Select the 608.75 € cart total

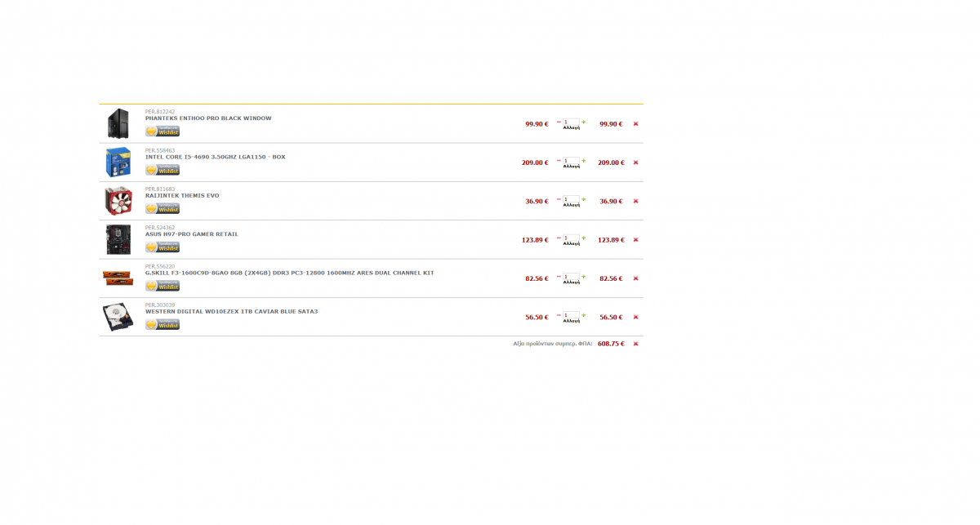[611, 344]
